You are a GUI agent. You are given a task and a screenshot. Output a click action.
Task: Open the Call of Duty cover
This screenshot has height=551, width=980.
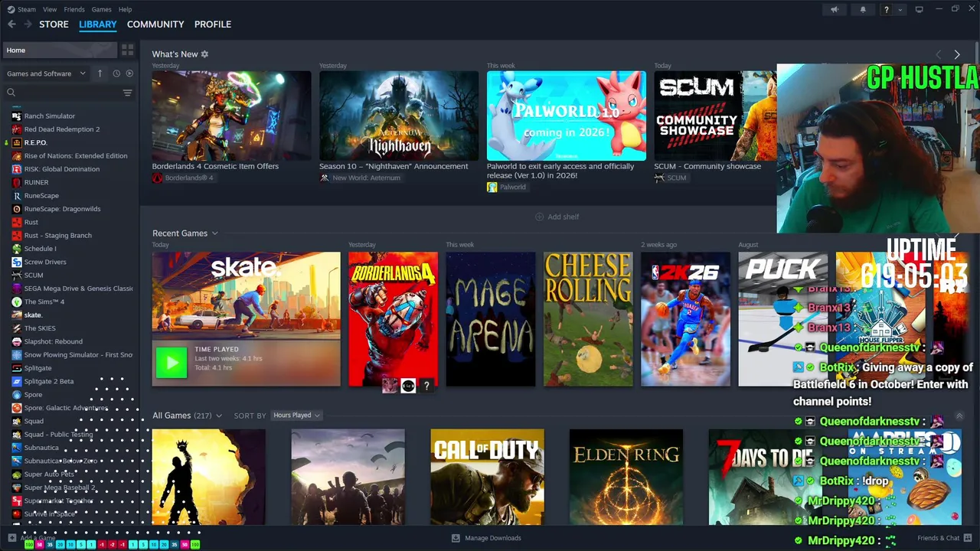click(x=487, y=477)
